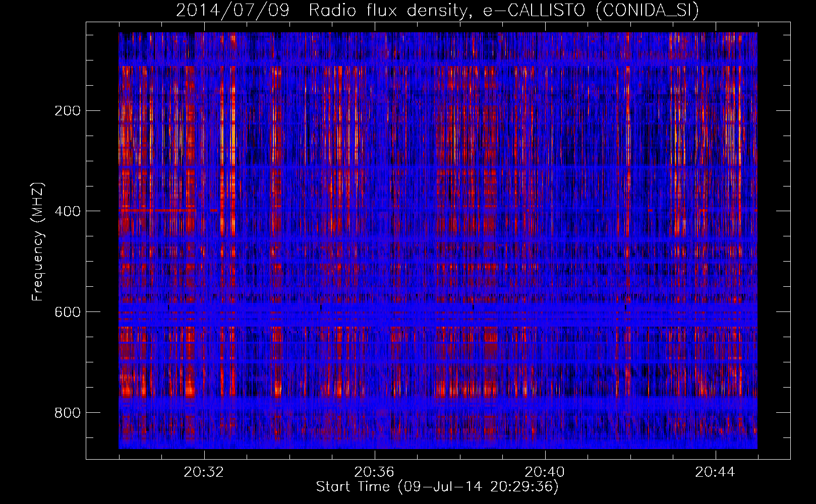Click the 600 frequency tick label
This screenshot has height=504, width=816.
click(x=68, y=312)
